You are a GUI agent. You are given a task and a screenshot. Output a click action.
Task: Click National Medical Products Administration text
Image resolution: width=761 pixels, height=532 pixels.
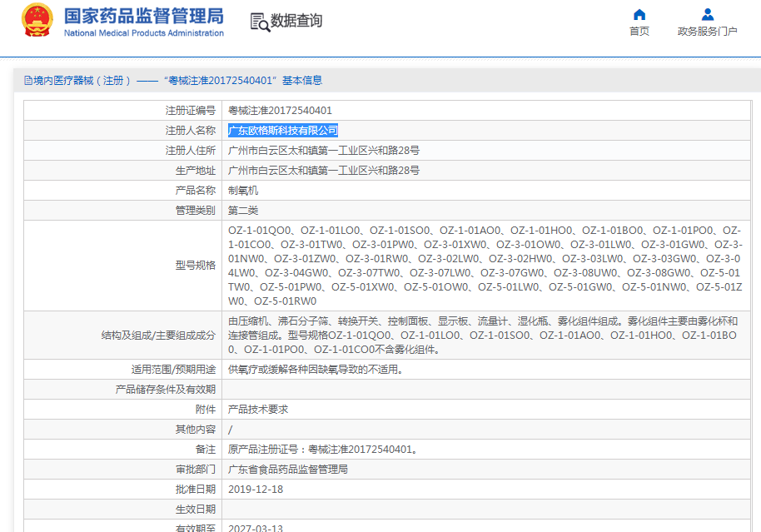[x=144, y=33]
